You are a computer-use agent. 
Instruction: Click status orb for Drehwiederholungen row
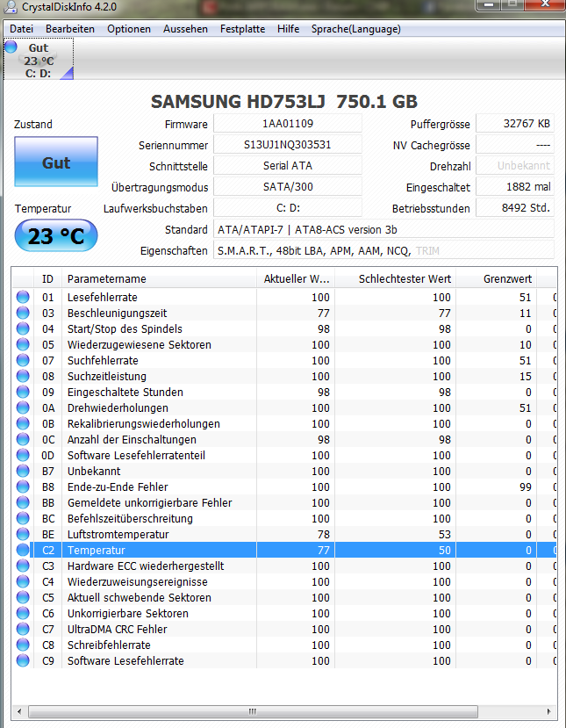[23, 407]
